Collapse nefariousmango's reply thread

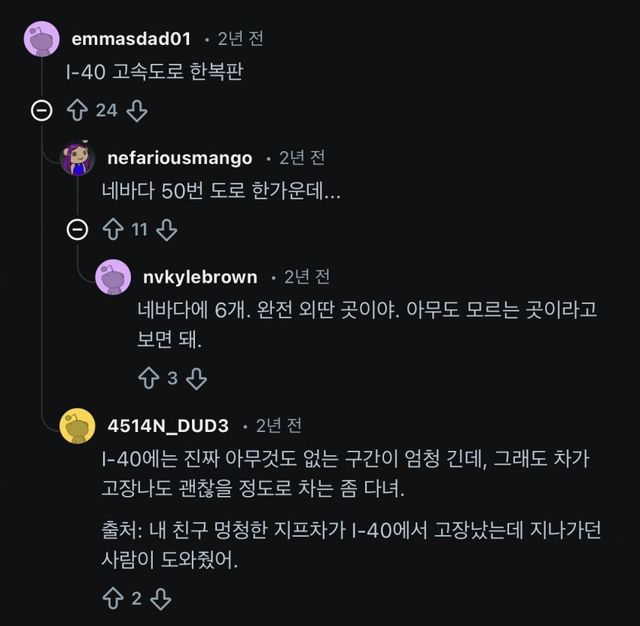pyautogui.click(x=77, y=229)
